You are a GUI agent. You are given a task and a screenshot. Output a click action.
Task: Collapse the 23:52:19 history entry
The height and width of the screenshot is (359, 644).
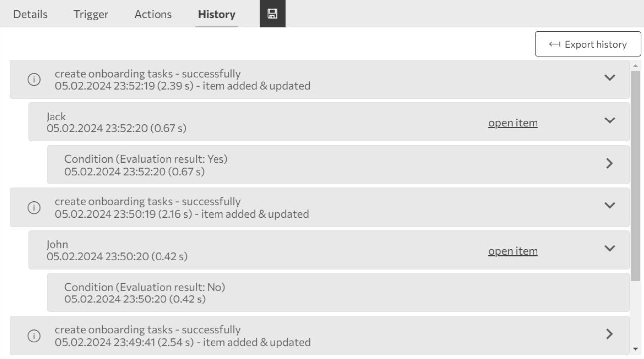coord(610,78)
